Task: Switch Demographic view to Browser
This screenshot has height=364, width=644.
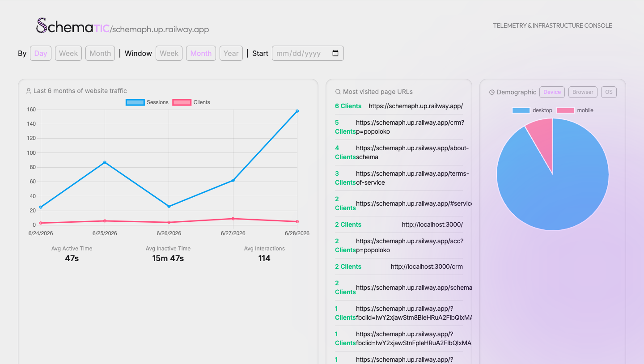Action: (x=583, y=92)
